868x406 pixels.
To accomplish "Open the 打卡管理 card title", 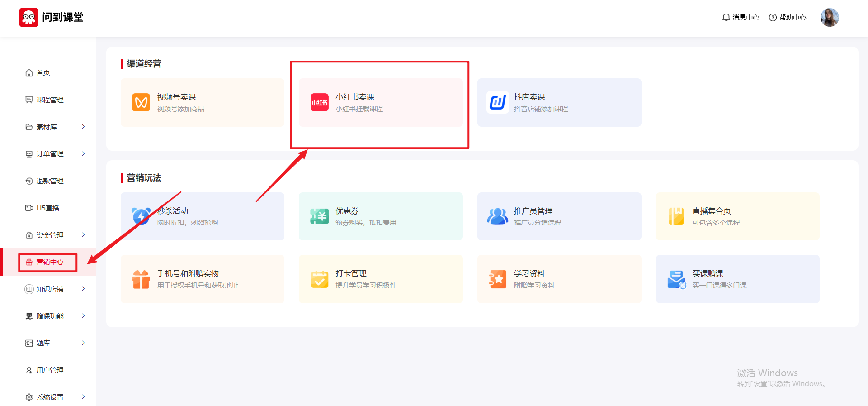I will (x=351, y=273).
